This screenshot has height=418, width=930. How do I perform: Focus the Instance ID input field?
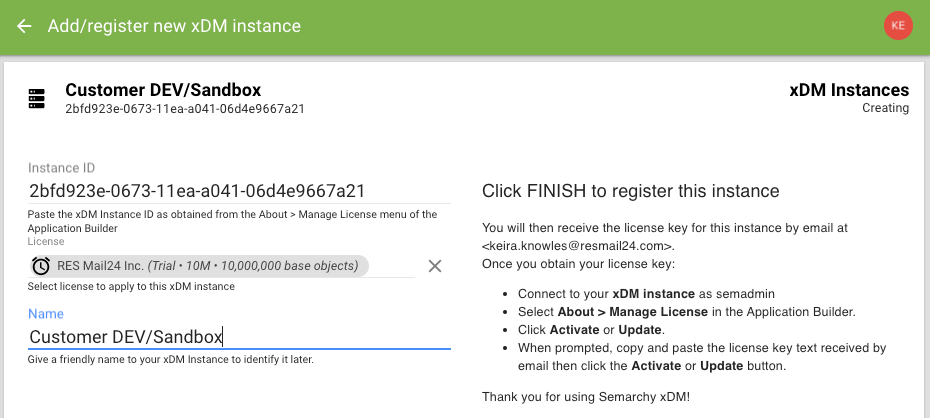tap(239, 191)
